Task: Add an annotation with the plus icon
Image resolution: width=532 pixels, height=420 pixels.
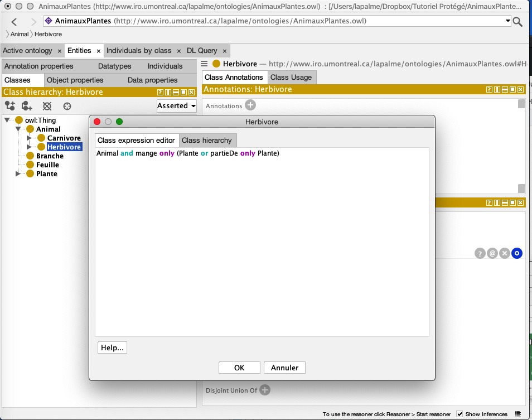Action: click(250, 105)
